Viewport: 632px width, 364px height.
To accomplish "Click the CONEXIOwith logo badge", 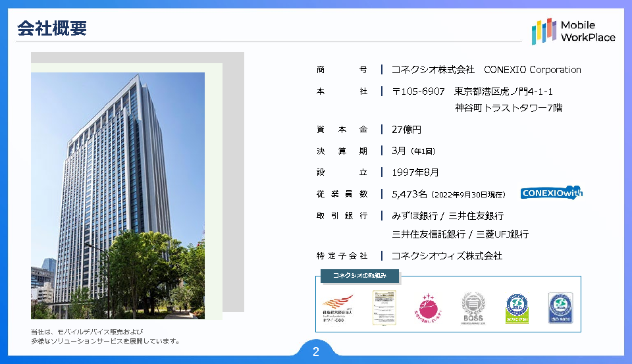I will click(551, 193).
